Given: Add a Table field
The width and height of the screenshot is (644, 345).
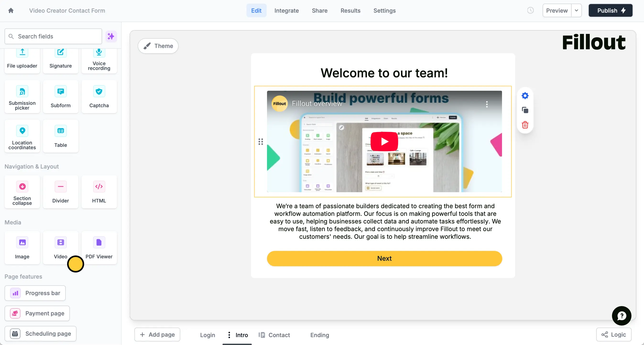Looking at the screenshot, I should pyautogui.click(x=60, y=136).
